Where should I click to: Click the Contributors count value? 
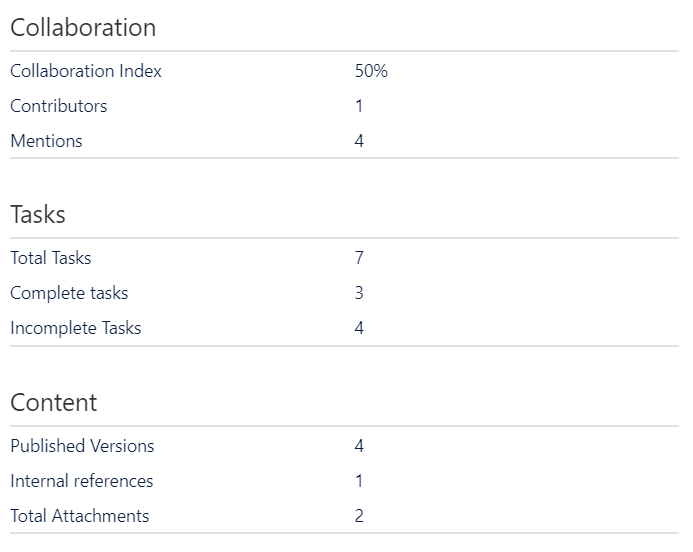(359, 106)
